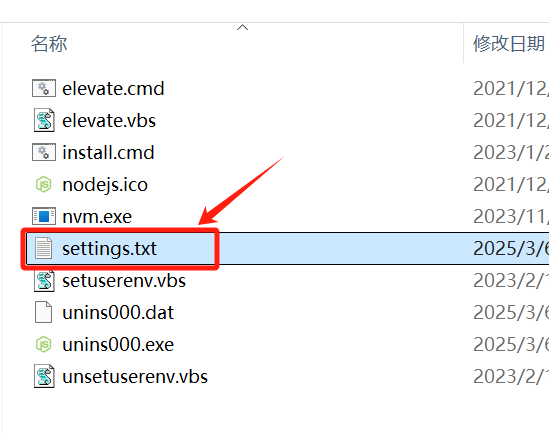Click the elevate.vbs script icon
Viewport: 549px width, 433px height.
44,120
